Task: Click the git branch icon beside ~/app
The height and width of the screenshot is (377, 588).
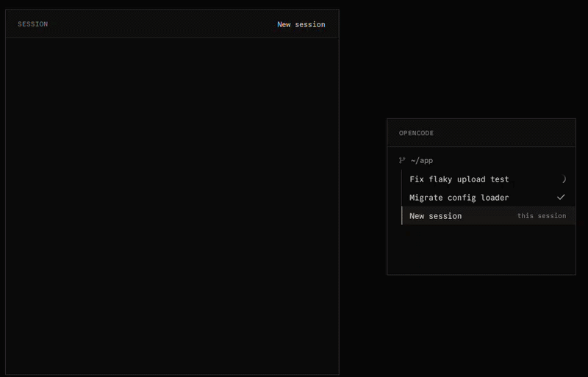Action: click(402, 160)
